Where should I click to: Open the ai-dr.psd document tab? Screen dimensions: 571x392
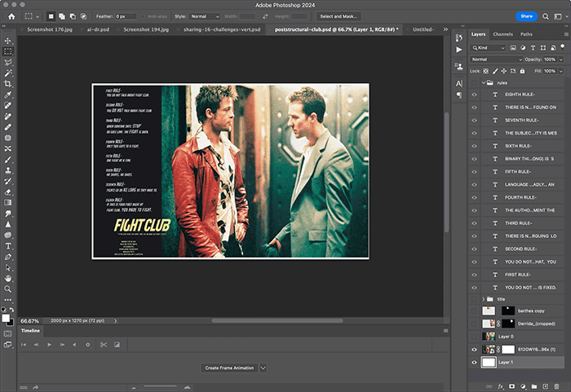click(x=98, y=29)
